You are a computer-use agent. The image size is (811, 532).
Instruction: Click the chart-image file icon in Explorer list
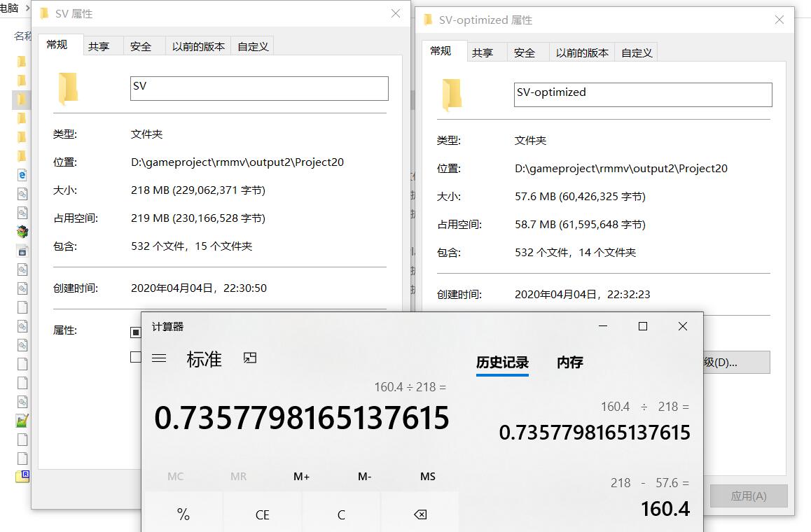[x=22, y=421]
